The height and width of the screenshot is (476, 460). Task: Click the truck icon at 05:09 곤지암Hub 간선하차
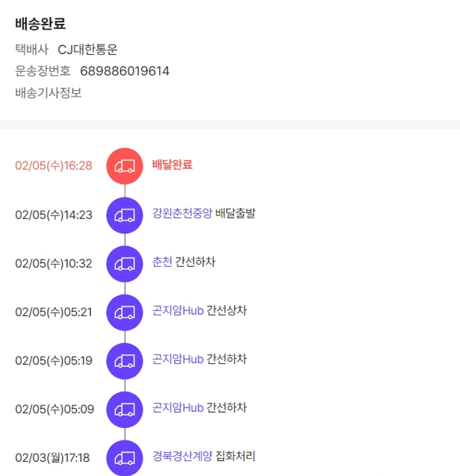(x=125, y=409)
